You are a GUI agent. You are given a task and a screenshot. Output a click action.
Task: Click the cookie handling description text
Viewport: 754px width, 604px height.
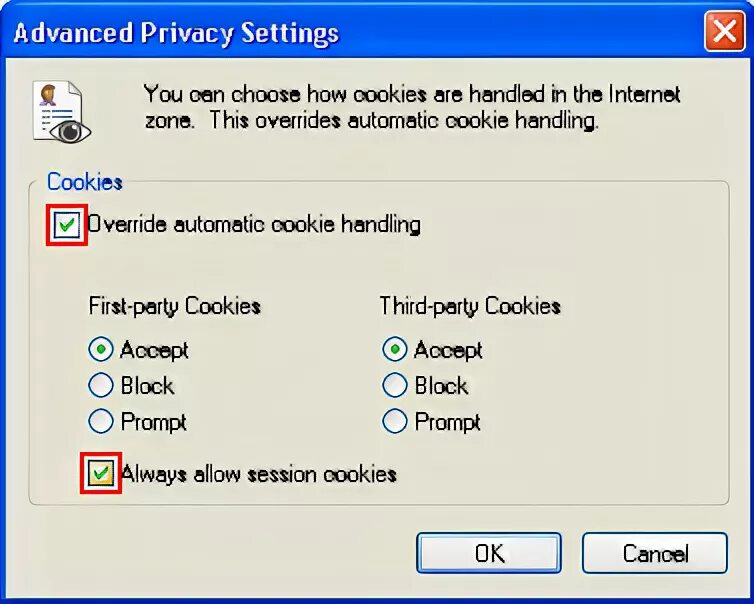coord(412,107)
